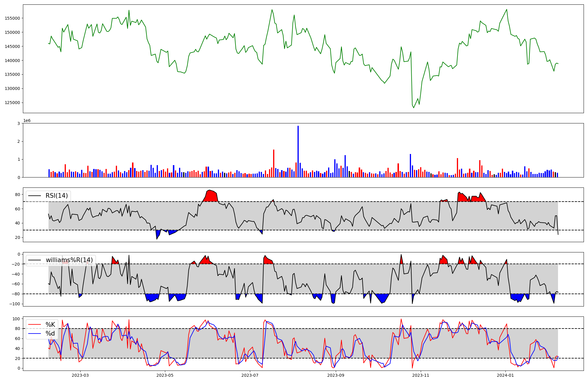Click the 155000 price axis label
The width and height of the screenshot is (588, 382).
point(12,18)
